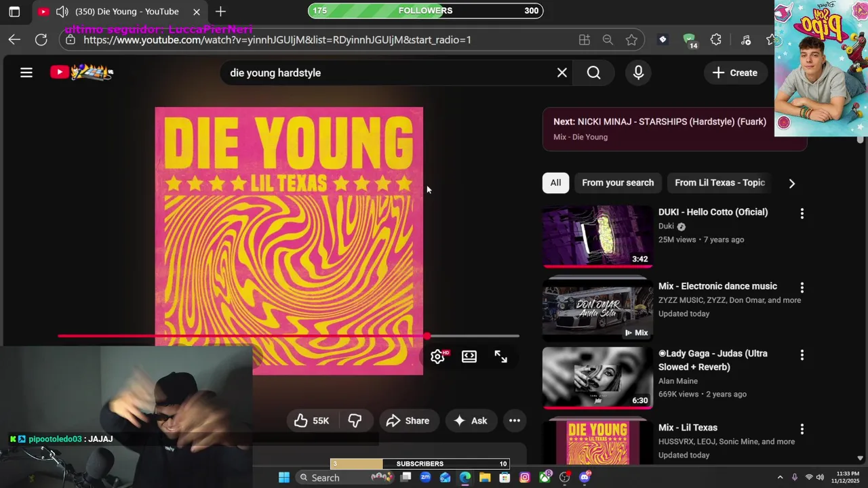Open options menu for DUKI - Hello Cotto
This screenshot has height=488, width=868.
(x=802, y=213)
